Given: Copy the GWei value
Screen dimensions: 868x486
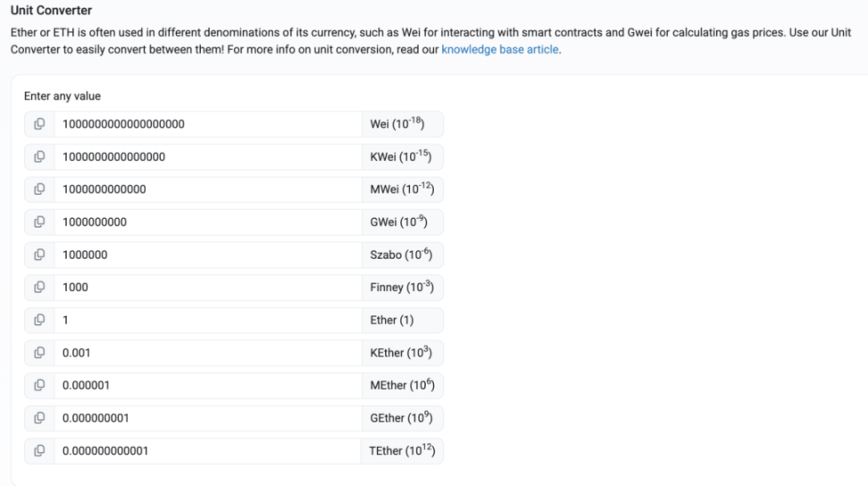Looking at the screenshot, I should point(39,222).
